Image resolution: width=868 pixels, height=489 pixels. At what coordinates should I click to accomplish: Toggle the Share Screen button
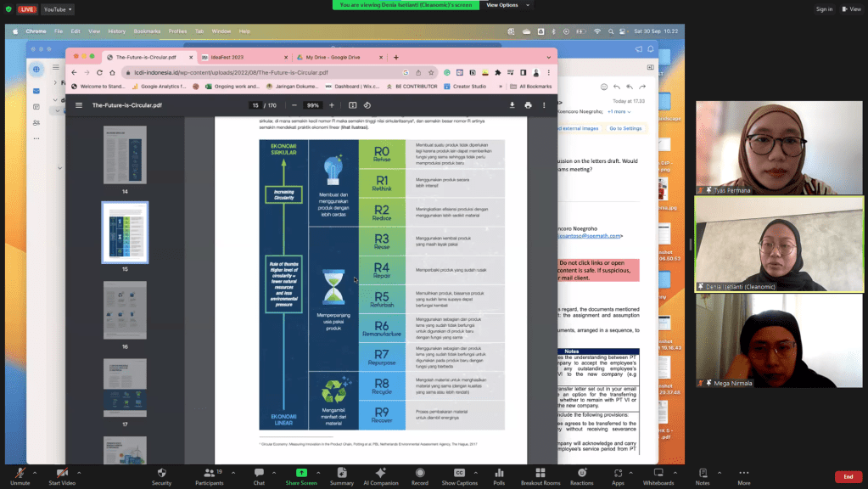click(x=301, y=473)
